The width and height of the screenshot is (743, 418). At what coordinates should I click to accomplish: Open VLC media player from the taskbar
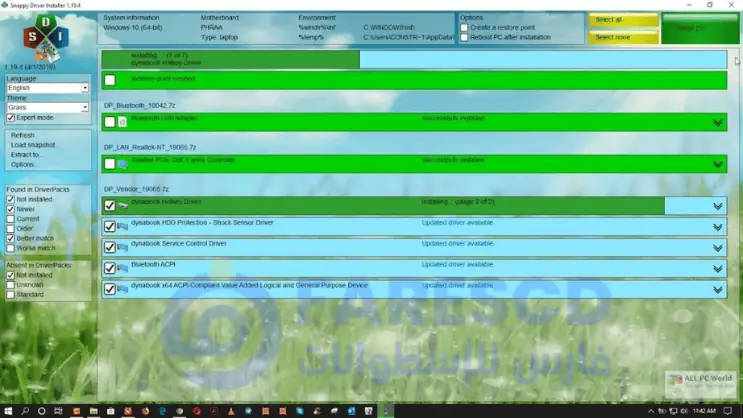231,411
